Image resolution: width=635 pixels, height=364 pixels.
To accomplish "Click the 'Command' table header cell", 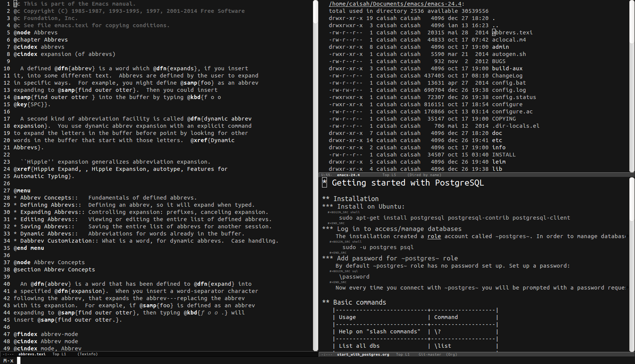I will pyautogui.click(x=446, y=317).
